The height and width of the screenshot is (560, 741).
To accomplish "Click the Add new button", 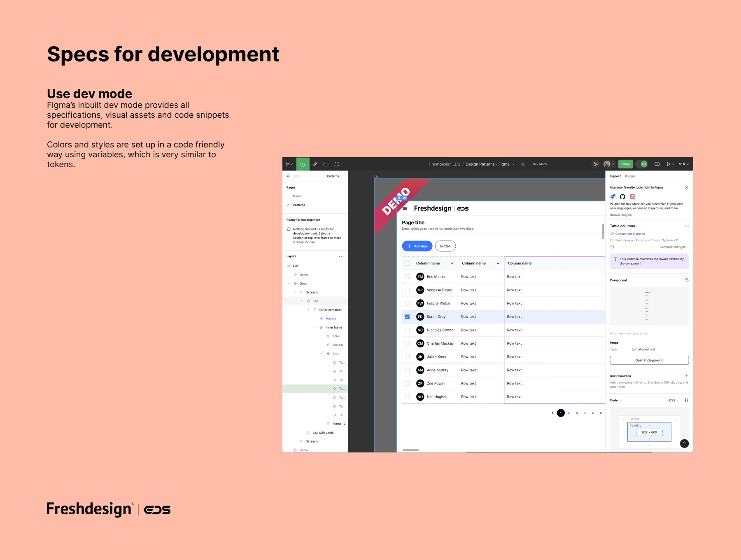I will tap(417, 246).
